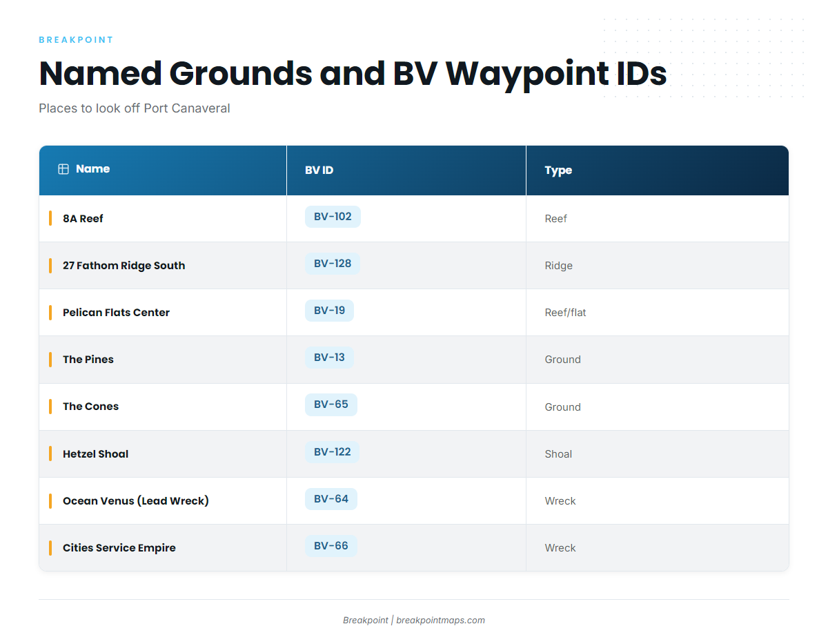This screenshot has height=644, width=828.
Task: Click the Ground type in The Cones row
Action: click(x=562, y=407)
